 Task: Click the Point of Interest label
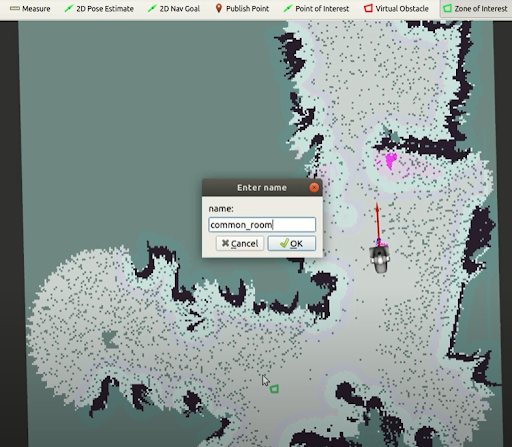(322, 9)
